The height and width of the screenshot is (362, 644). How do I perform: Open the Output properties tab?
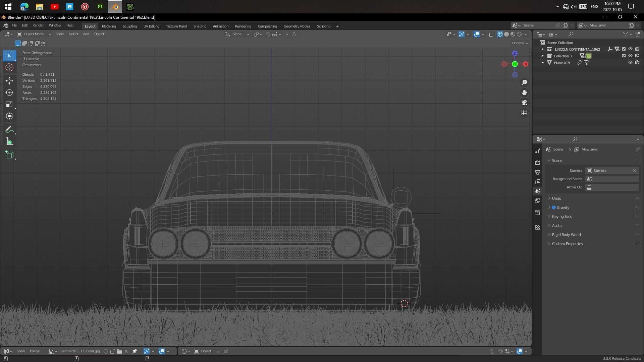pos(538,172)
